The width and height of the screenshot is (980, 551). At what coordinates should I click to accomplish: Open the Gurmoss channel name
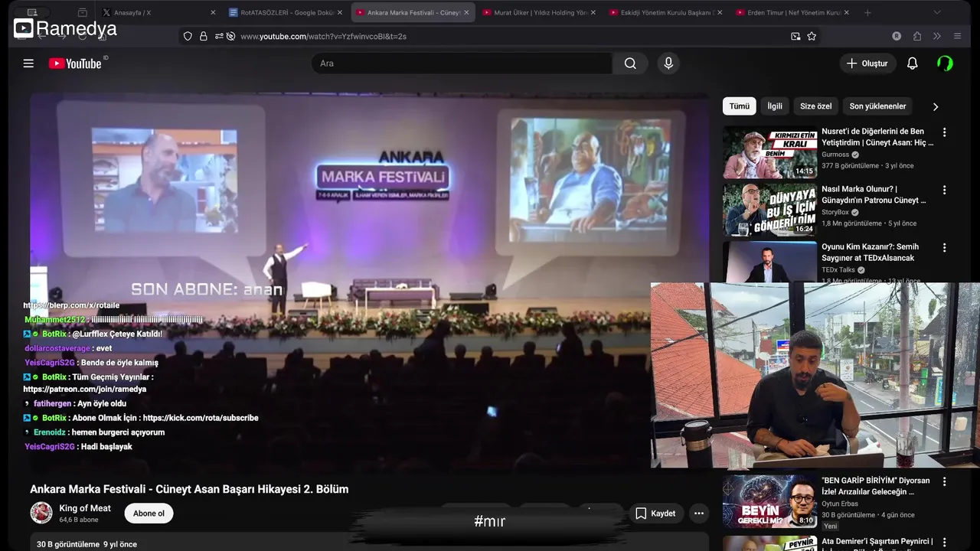pyautogui.click(x=835, y=155)
